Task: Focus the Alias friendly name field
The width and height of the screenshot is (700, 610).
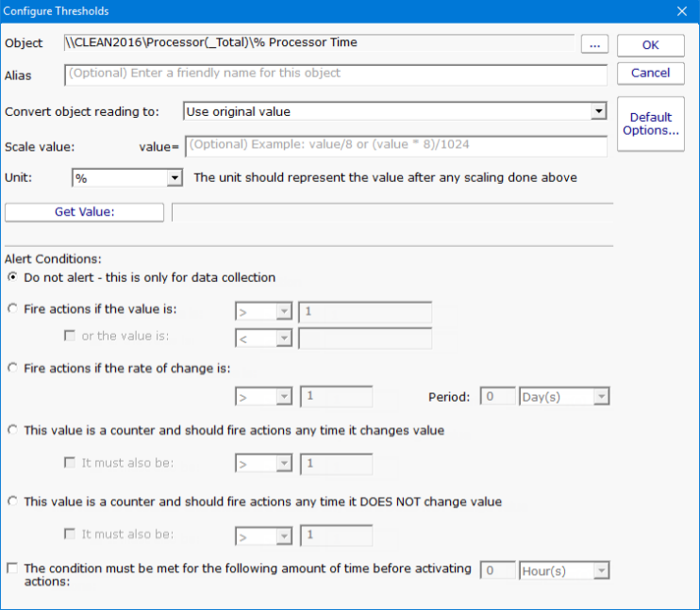Action: (335, 74)
